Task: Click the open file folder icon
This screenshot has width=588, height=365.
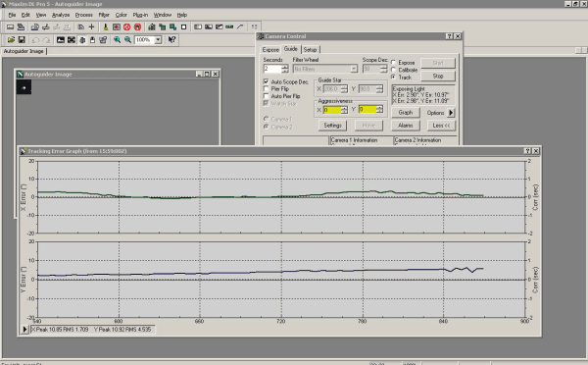Action: point(11,40)
